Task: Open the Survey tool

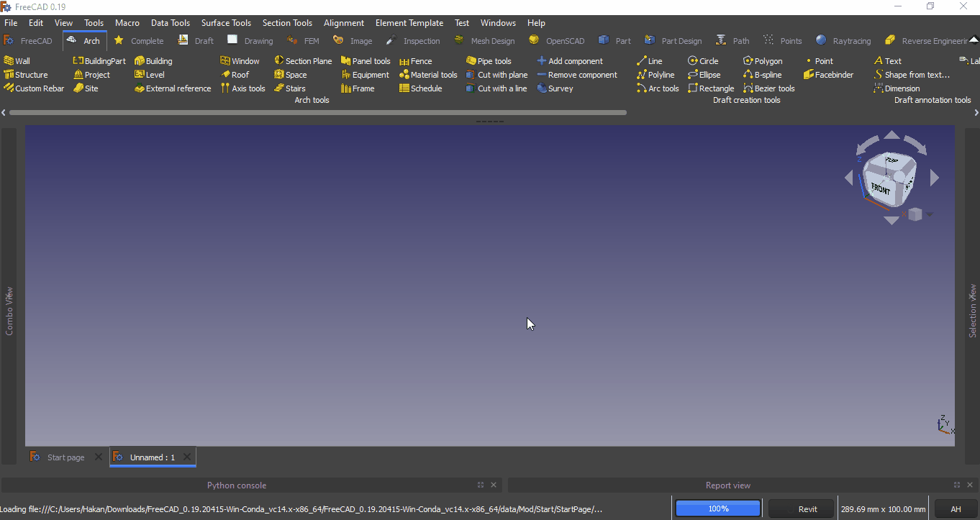Action: [555, 88]
